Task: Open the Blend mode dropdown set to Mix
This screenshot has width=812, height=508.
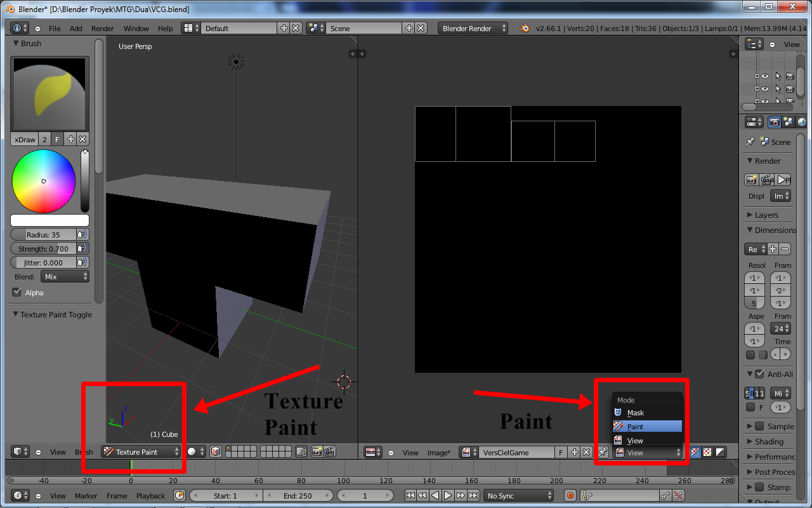Action: pos(64,276)
